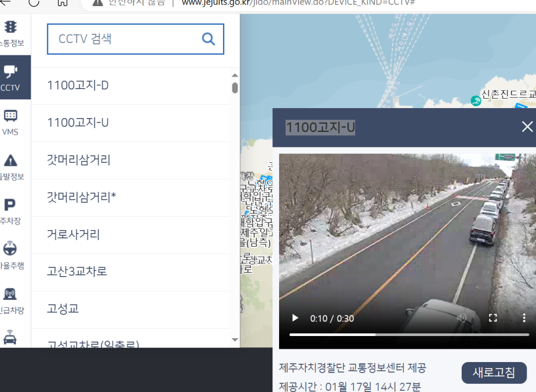
Task: Select the CCTV sidebar tab
Action: coord(15,78)
